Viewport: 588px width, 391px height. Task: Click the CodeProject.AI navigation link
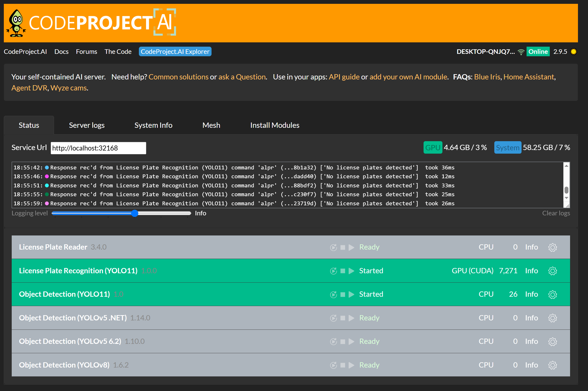click(25, 52)
